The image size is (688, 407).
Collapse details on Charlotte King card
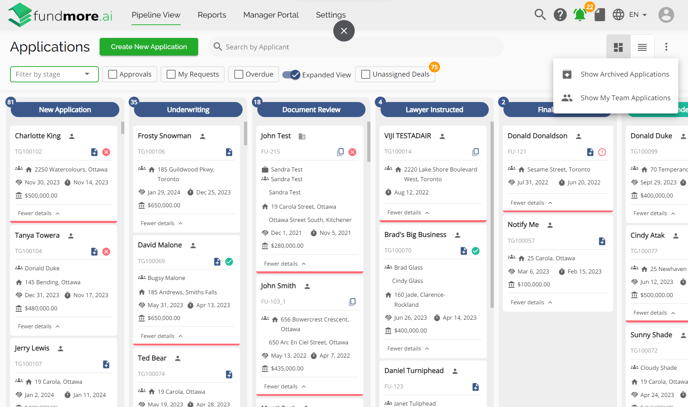pos(39,214)
